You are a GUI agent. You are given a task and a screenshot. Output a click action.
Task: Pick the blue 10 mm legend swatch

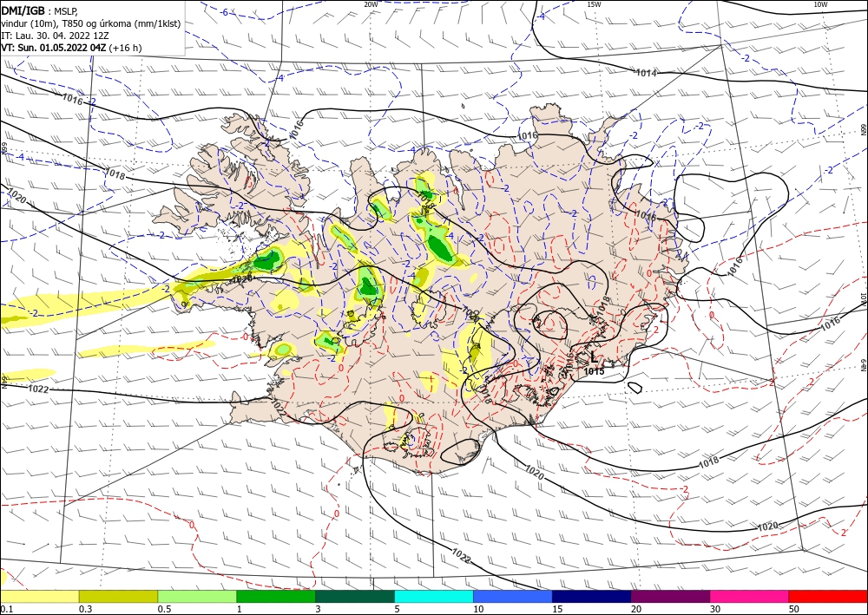coord(513,596)
